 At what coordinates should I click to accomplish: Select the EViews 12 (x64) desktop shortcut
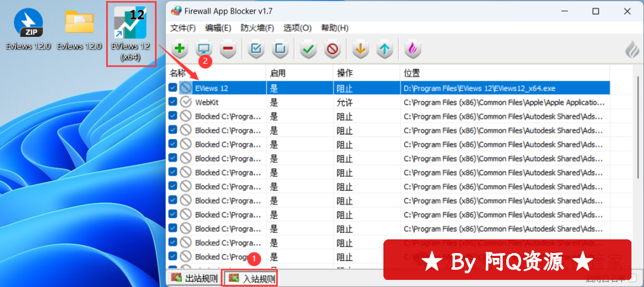[131, 34]
